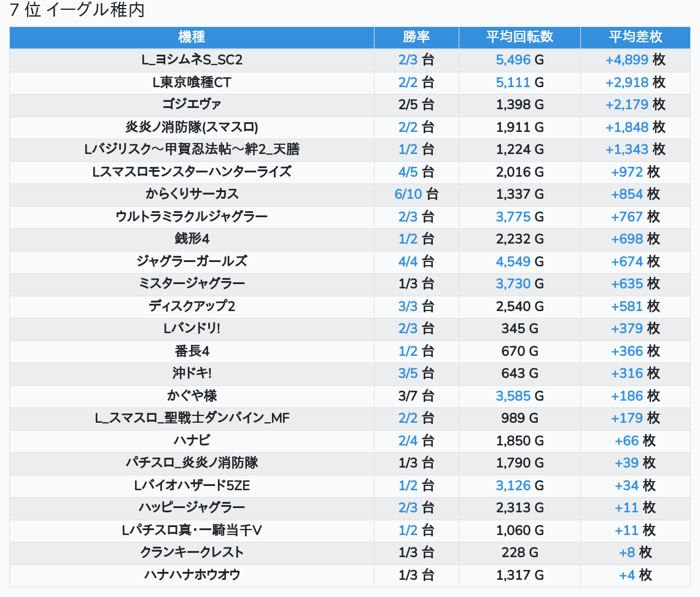Select machine name "Lバンドリ!"

[x=192, y=329]
